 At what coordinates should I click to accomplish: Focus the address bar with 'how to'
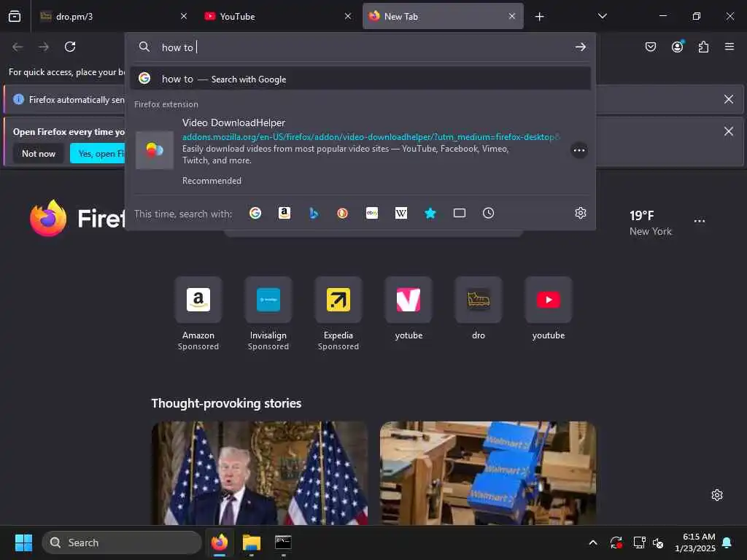[362, 47]
